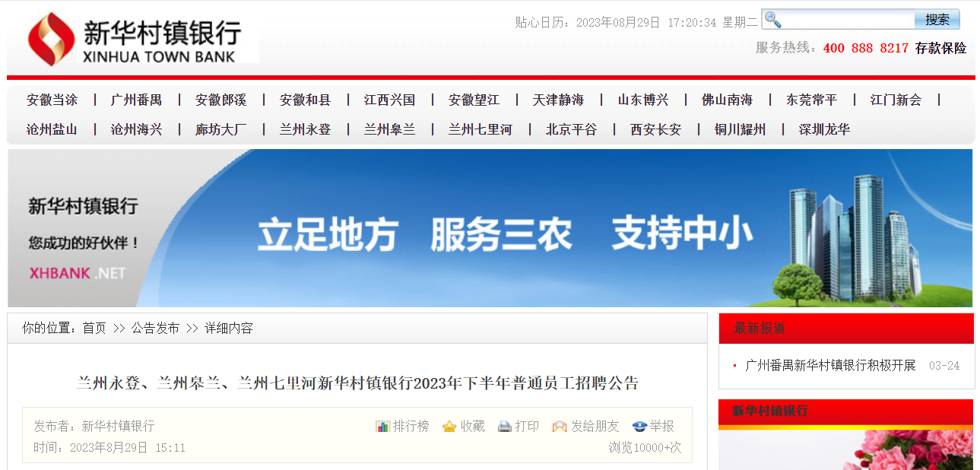Click the 立足地方 服务三农 banner image

[x=490, y=228]
